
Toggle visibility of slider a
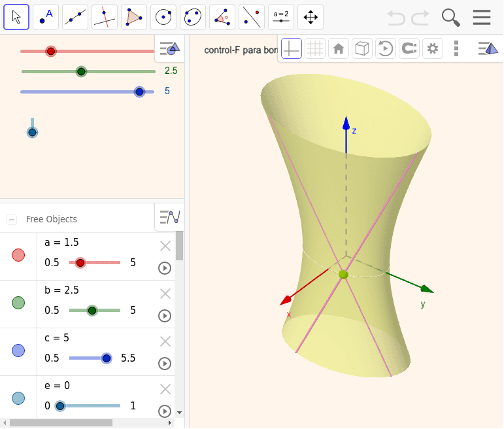pos(18,255)
